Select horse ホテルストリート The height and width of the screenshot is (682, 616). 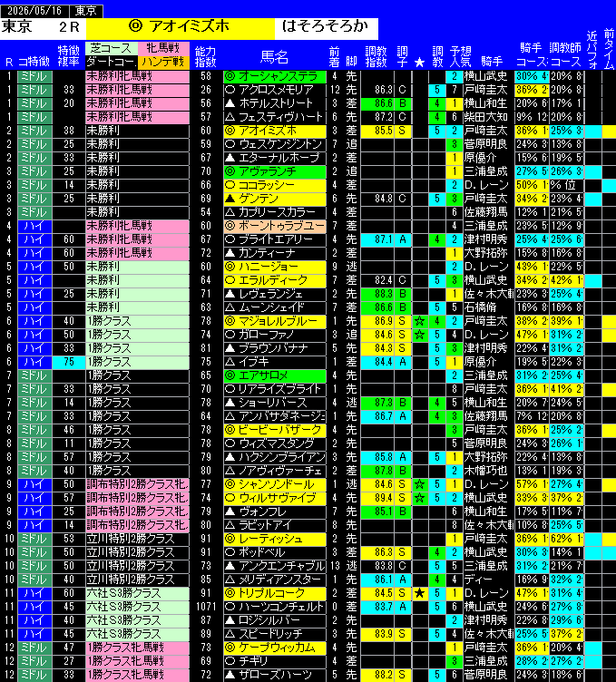point(275,103)
